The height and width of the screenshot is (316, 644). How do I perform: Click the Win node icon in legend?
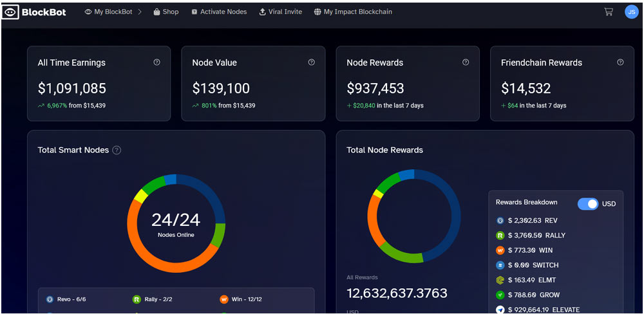click(224, 299)
